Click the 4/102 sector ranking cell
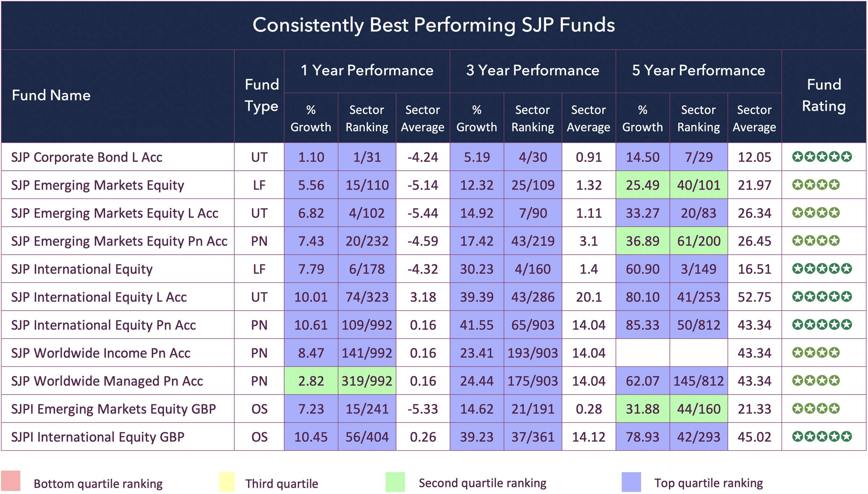The height and width of the screenshot is (494, 868). click(x=367, y=213)
